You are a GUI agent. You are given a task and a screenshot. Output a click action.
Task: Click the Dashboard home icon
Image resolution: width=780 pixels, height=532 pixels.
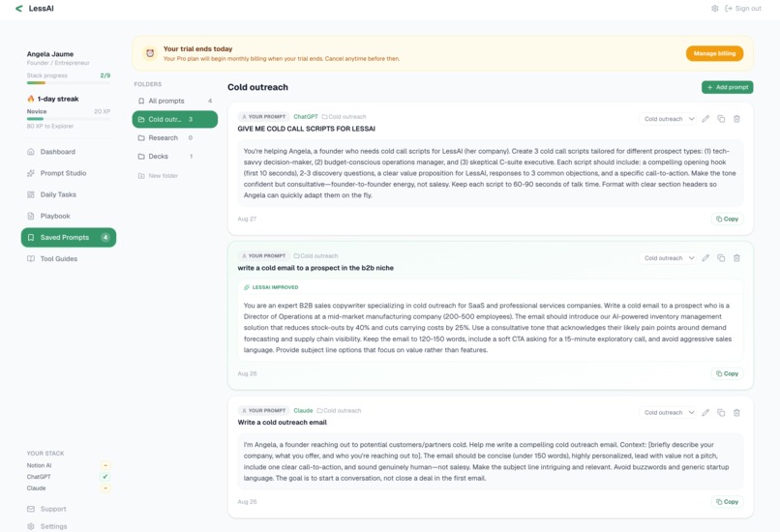31,152
